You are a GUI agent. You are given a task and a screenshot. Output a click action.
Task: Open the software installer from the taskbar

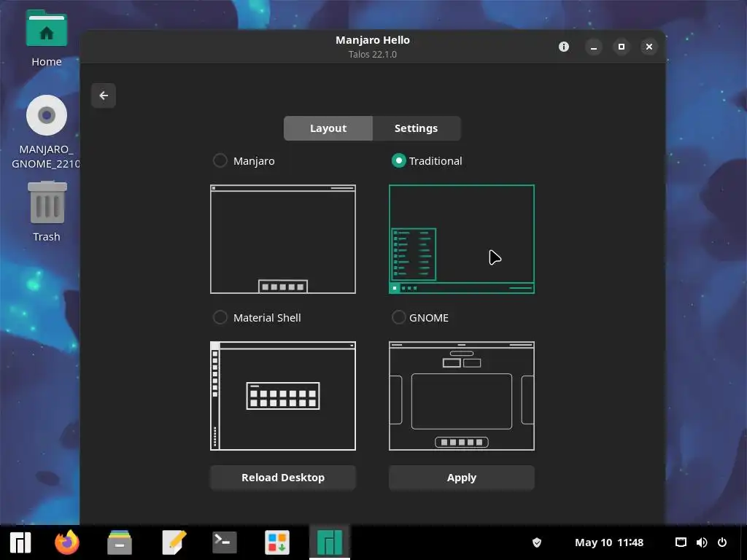click(x=277, y=542)
